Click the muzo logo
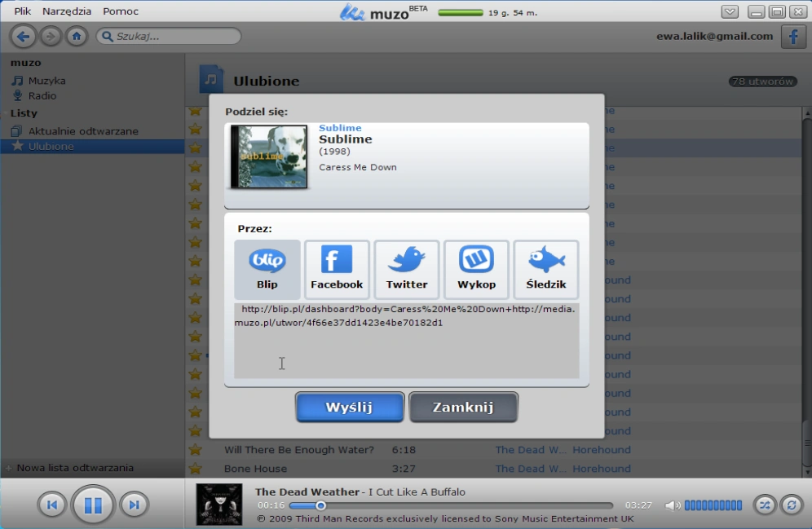The height and width of the screenshot is (529, 812). click(383, 12)
